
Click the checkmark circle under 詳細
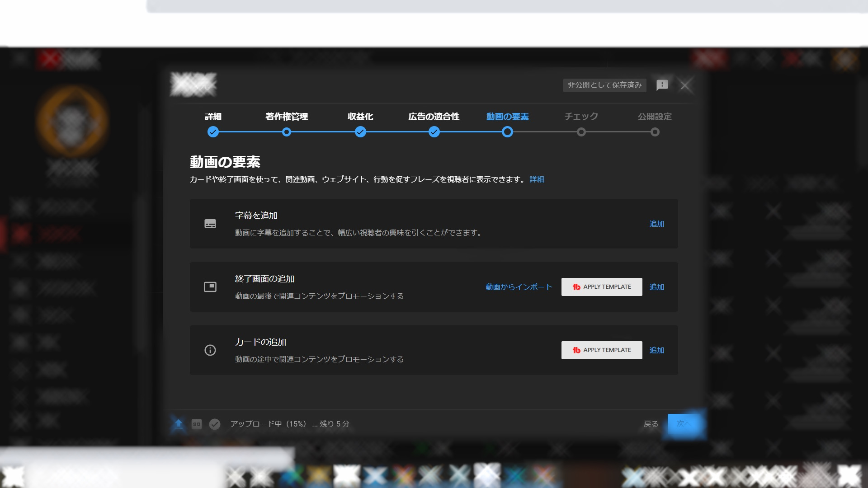213,132
